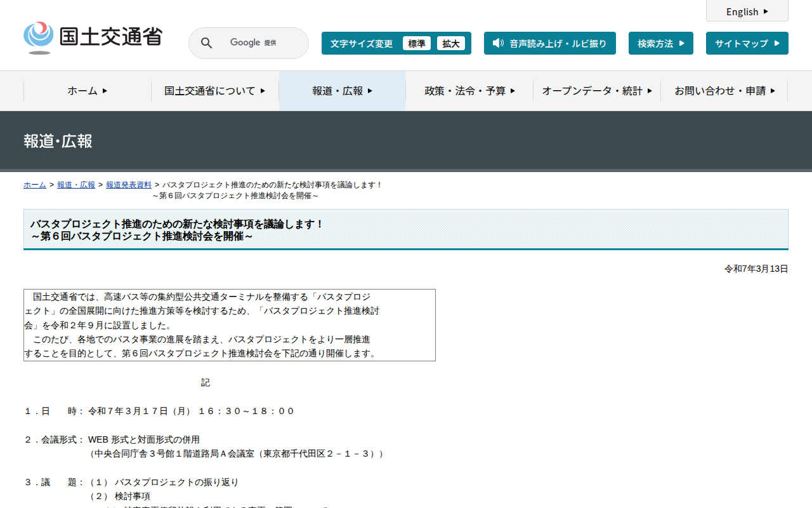This screenshot has height=508, width=812.
Task: Open the 報道・広報 navigation tab
Action: pyautogui.click(x=343, y=91)
